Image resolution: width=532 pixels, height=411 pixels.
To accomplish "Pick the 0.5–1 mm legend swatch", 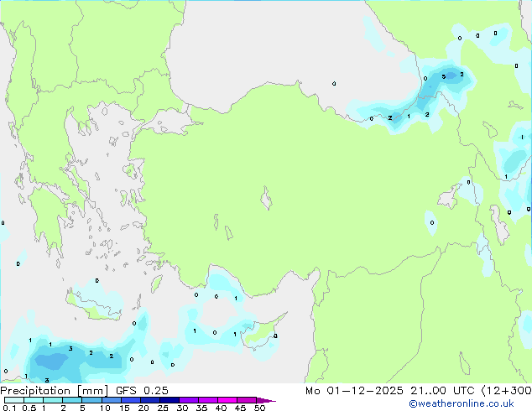I will [x=34, y=400].
